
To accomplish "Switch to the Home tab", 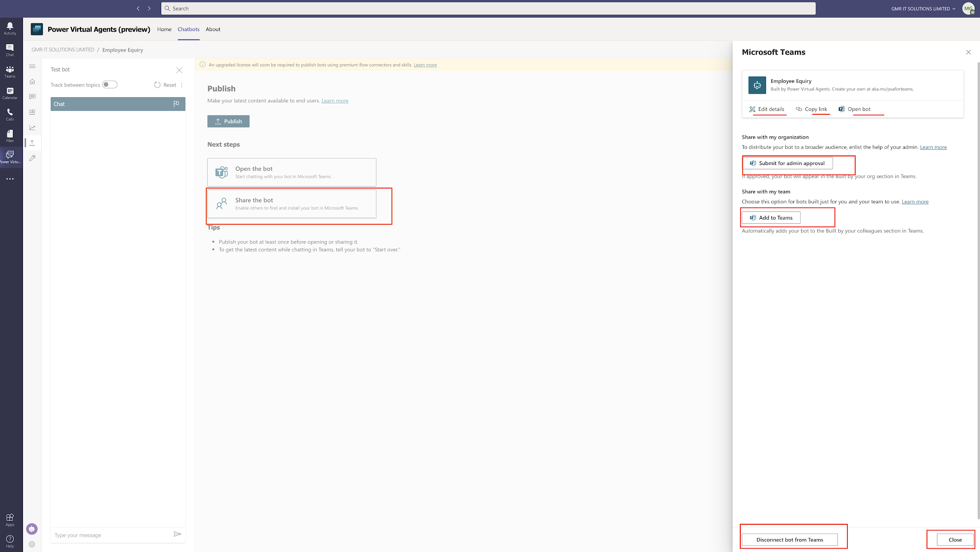I will pos(164,29).
